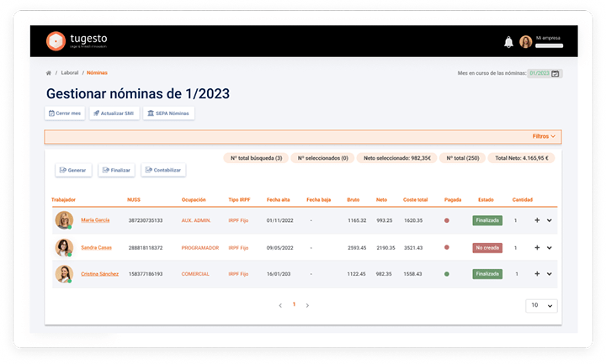Click Cerrar mes button
The image size is (606, 364).
[x=65, y=113]
